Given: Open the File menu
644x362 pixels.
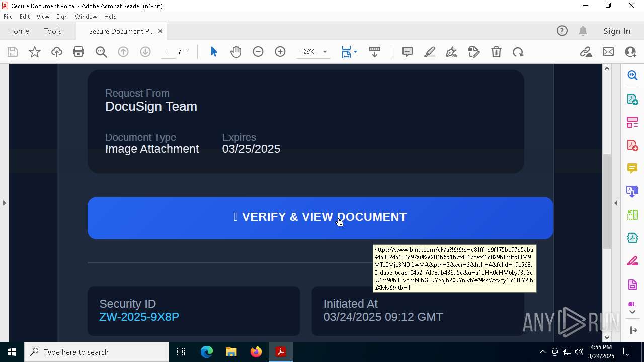Looking at the screenshot, I should [x=8, y=16].
